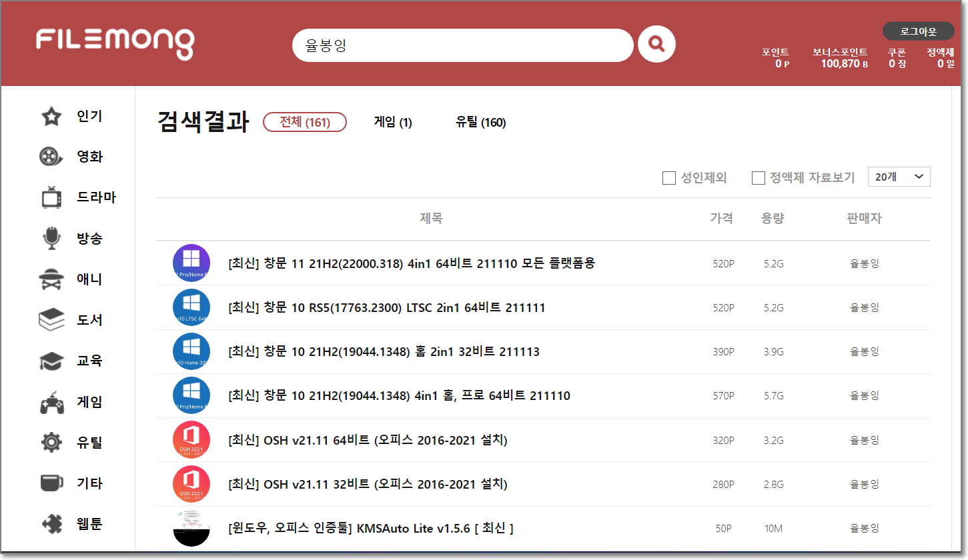Open the 20개 results-per-page dropdown
968x560 pixels.
click(899, 177)
